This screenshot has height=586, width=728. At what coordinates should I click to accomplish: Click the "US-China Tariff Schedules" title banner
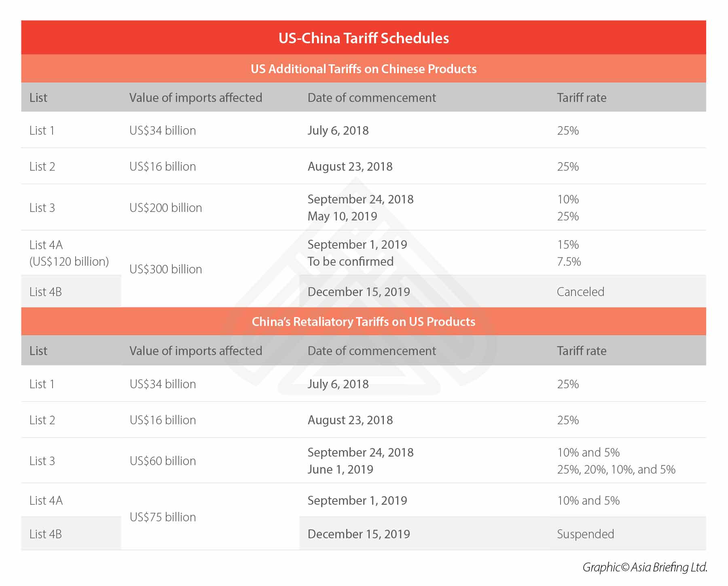click(364, 38)
